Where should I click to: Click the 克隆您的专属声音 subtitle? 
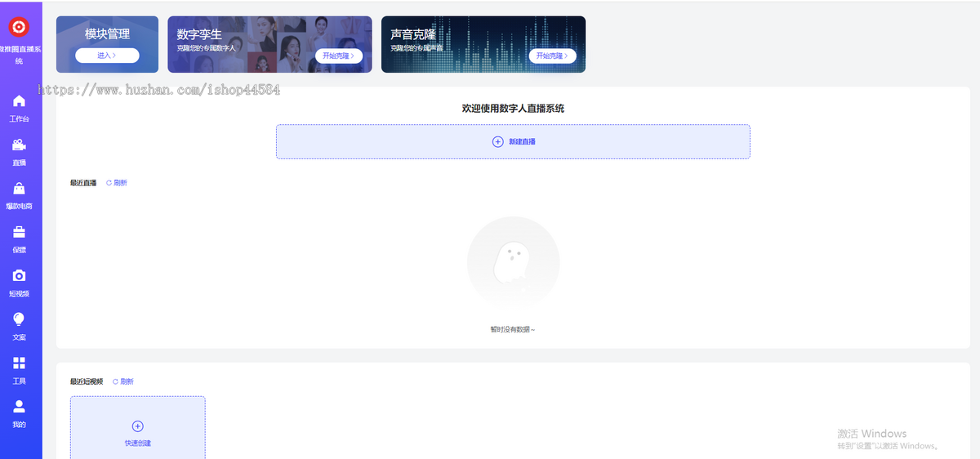417,48
